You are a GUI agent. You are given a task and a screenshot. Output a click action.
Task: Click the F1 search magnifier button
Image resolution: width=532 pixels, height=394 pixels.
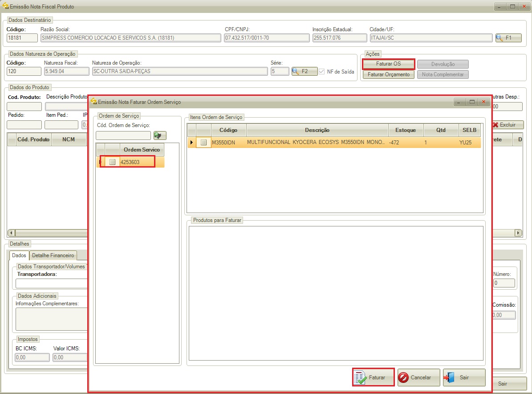point(508,38)
